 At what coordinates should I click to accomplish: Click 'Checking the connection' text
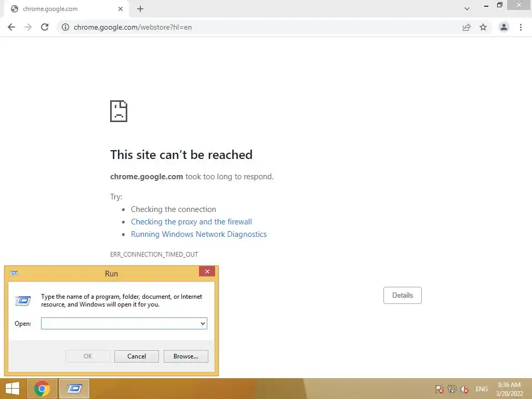(174, 209)
